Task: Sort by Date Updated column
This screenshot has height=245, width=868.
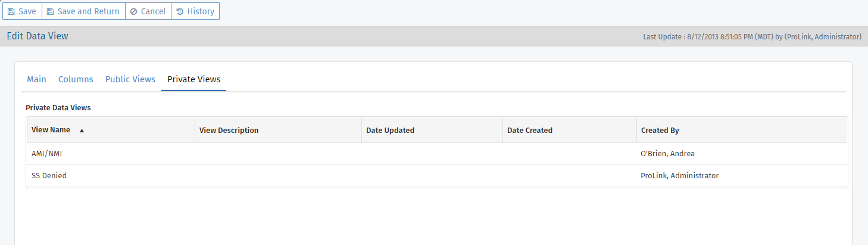Action: [x=390, y=130]
